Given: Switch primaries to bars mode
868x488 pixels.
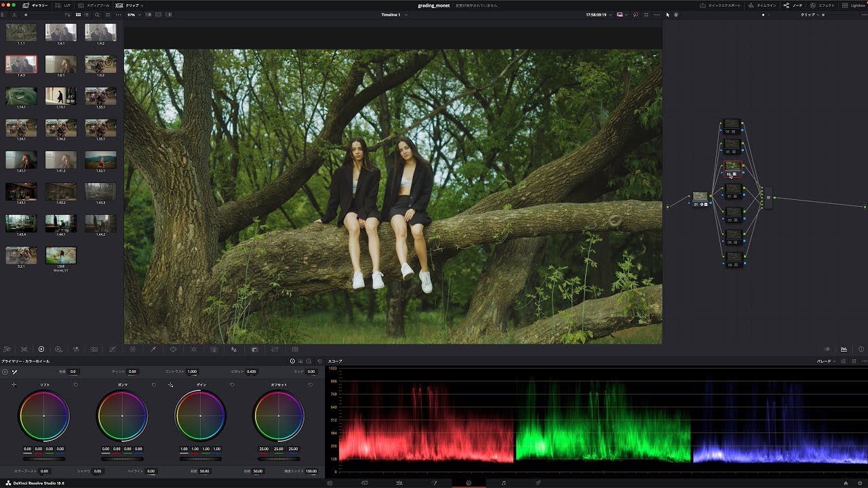Looking at the screenshot, I should (300, 361).
